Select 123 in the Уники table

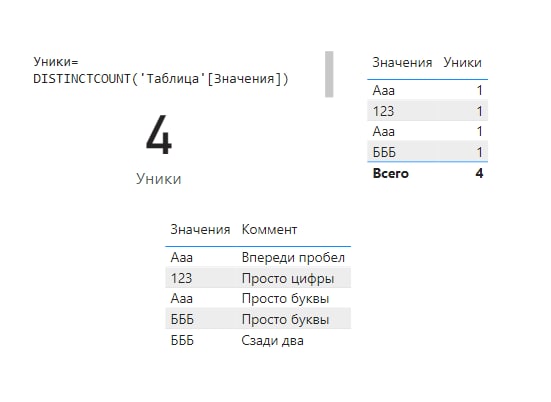pos(383,111)
